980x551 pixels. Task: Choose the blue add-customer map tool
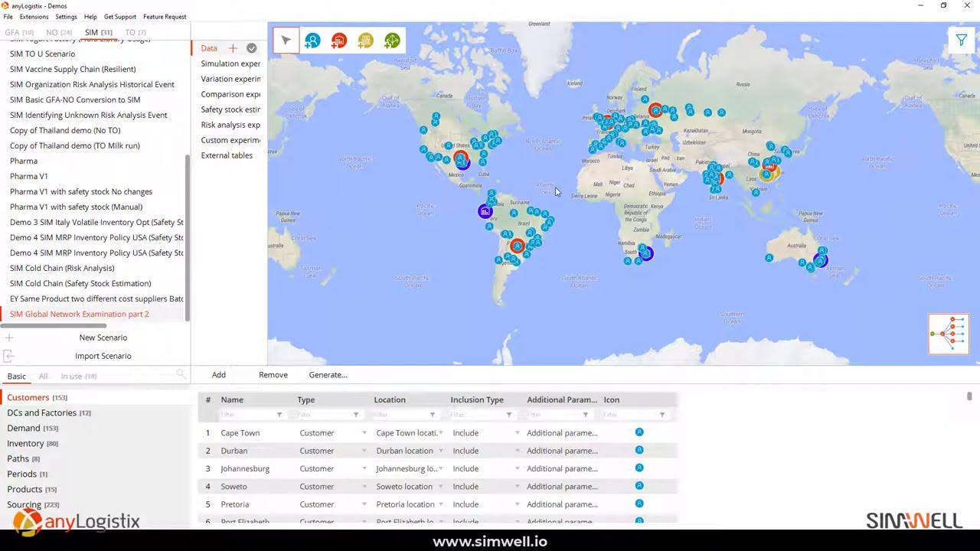pyautogui.click(x=312, y=41)
